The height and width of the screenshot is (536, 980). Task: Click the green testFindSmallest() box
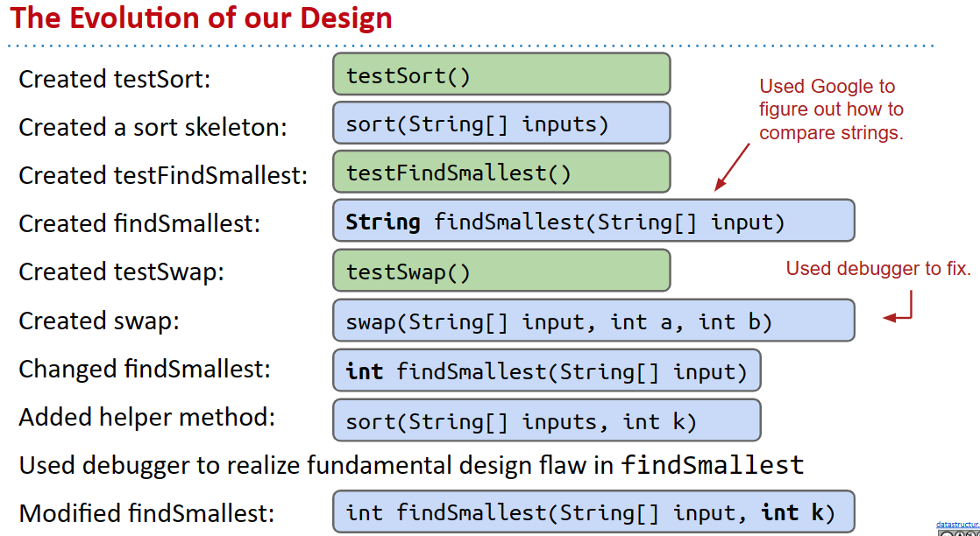(x=501, y=173)
